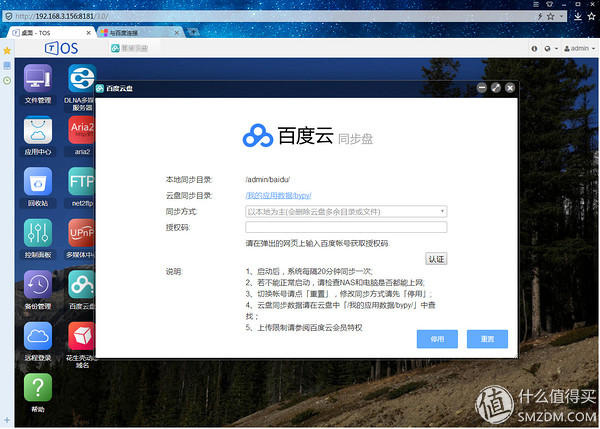
Task: Click the blue bookmark sidebar icon
Action: [x=7, y=65]
